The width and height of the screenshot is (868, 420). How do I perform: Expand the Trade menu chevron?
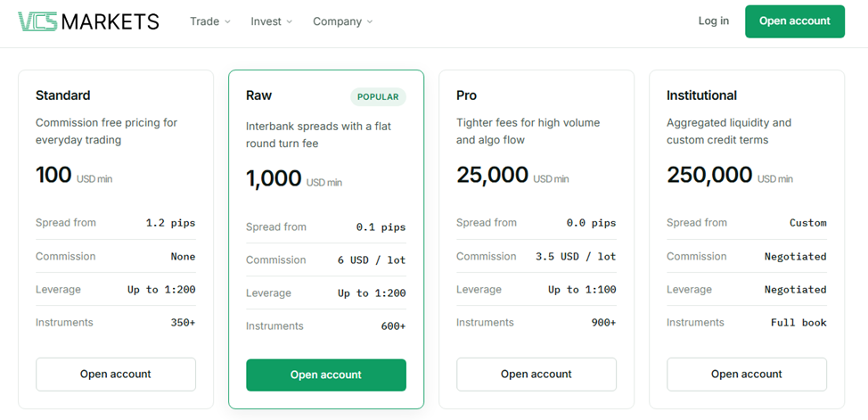(x=227, y=21)
